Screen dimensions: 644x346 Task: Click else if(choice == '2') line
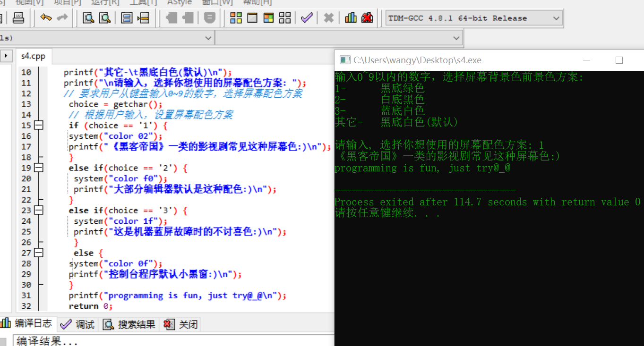click(128, 168)
